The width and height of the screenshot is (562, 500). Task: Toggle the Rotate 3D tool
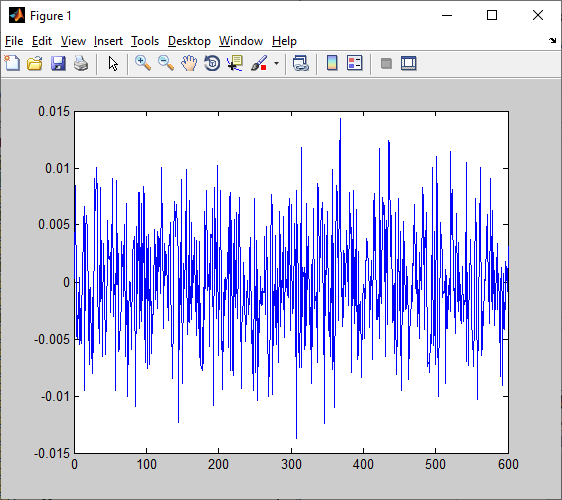click(x=212, y=63)
